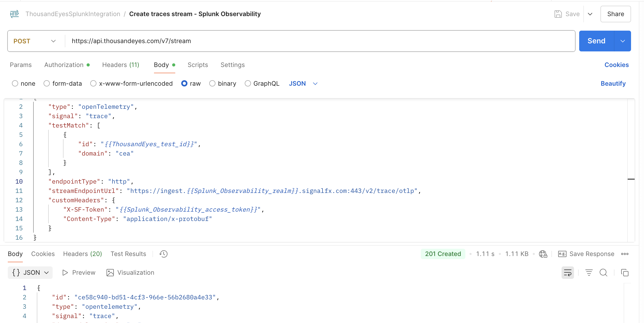Open the response history clock icon
Screen dimensions: 644x323
point(164,254)
